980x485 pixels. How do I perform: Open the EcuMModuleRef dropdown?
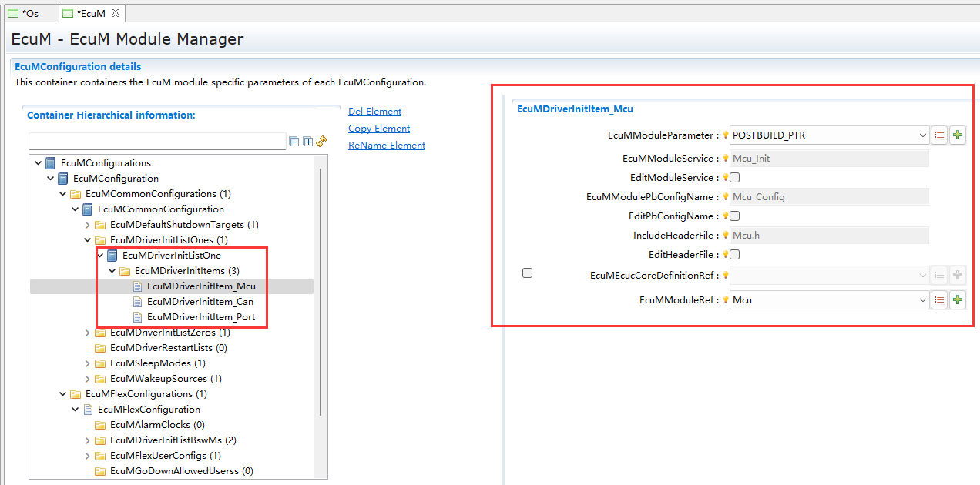[923, 300]
